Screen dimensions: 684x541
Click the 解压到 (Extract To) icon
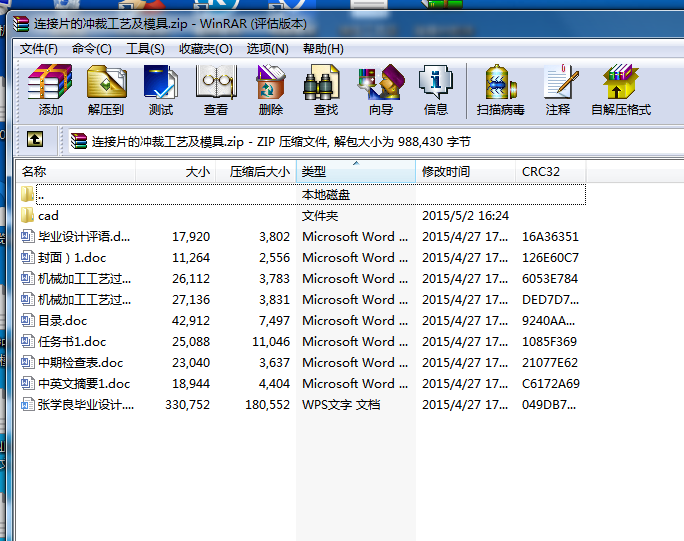tap(106, 90)
